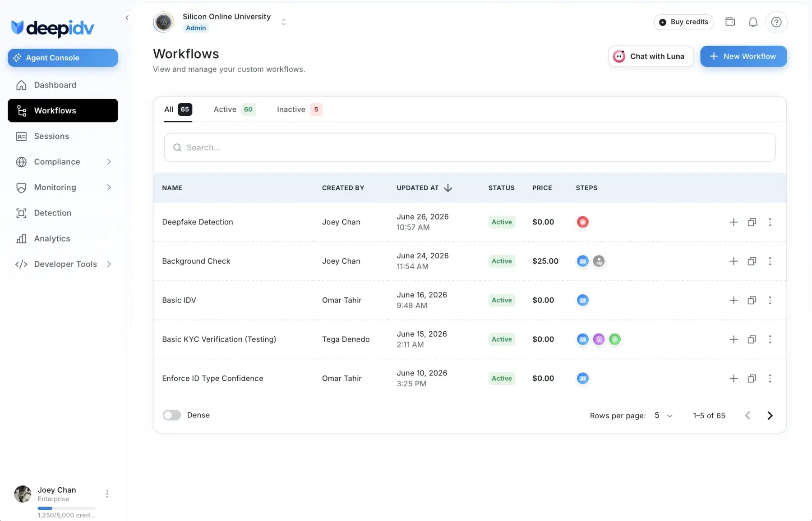The image size is (812, 521).
Task: Click the plus icon for Deepfake Detection
Action: point(734,222)
